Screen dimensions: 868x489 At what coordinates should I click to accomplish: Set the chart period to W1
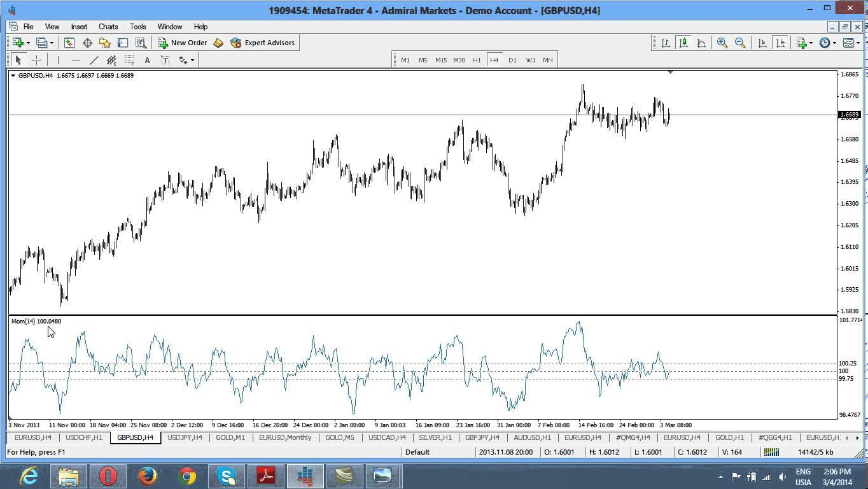coord(531,60)
